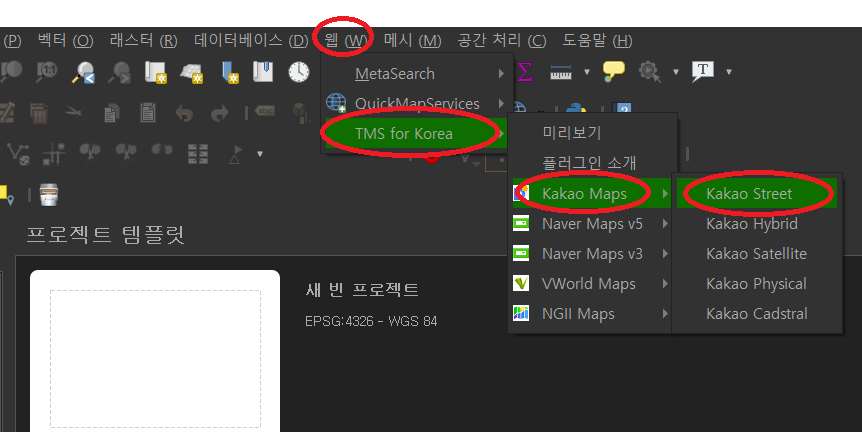
Task: Click the Zoom to Native Resolution 1:1 icon
Action: pyautogui.click(x=47, y=71)
